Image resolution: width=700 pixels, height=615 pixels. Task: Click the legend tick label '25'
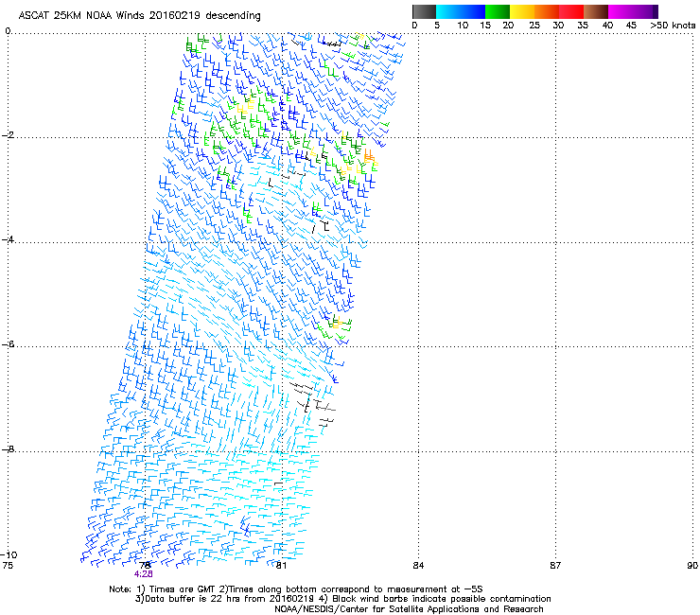(x=534, y=26)
